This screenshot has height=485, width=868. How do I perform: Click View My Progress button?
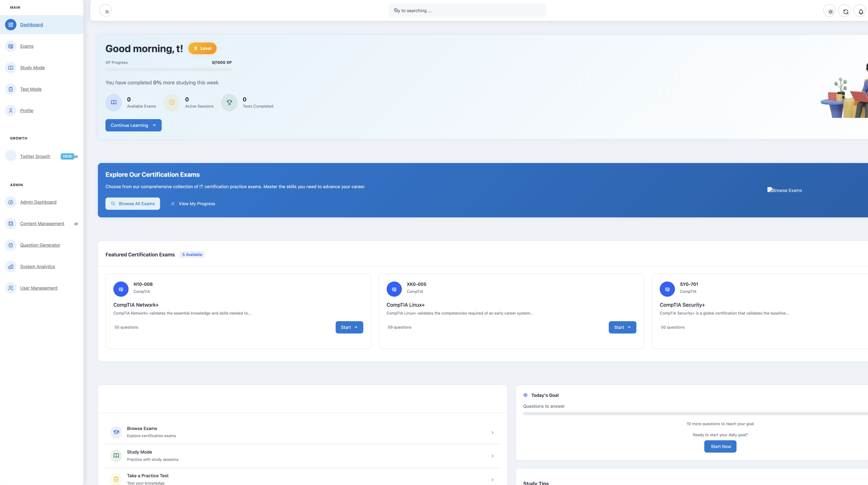[193, 204]
